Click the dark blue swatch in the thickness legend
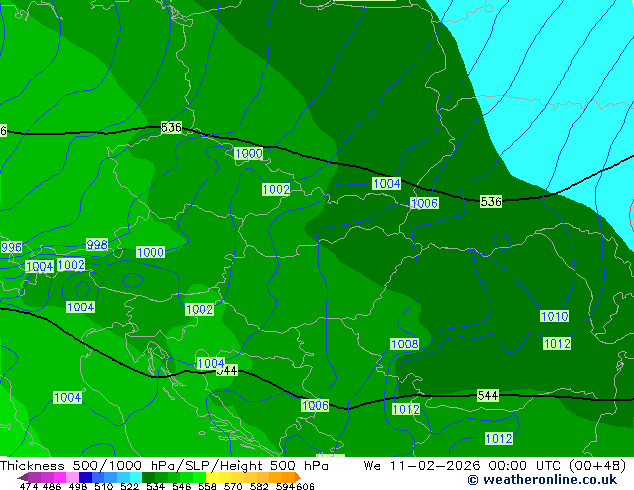 click(85, 477)
